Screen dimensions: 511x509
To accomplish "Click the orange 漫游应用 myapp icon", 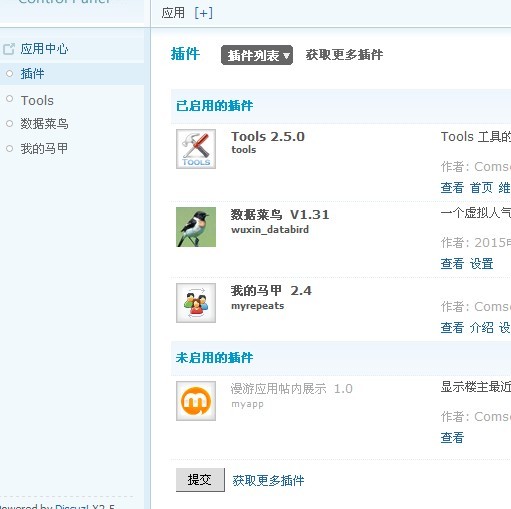I will (196, 401).
